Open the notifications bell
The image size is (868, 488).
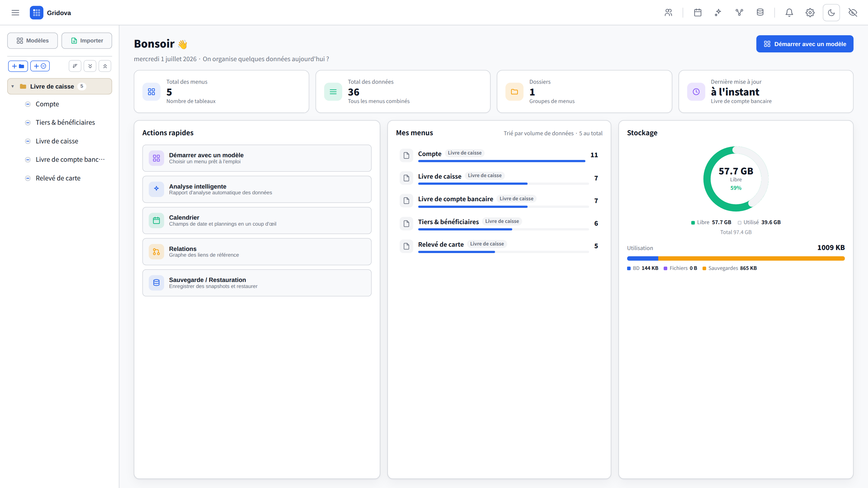(789, 12)
